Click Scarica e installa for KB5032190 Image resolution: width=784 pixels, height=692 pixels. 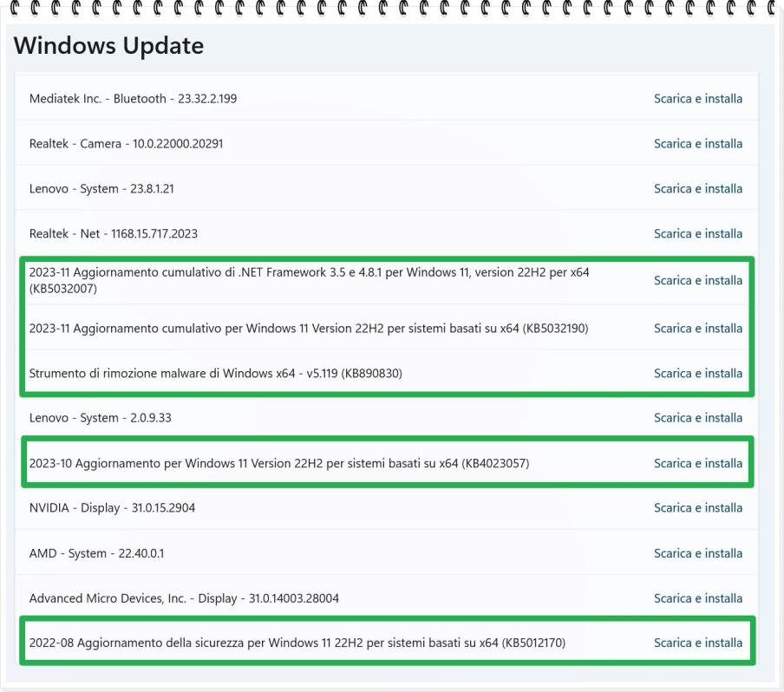(x=697, y=329)
